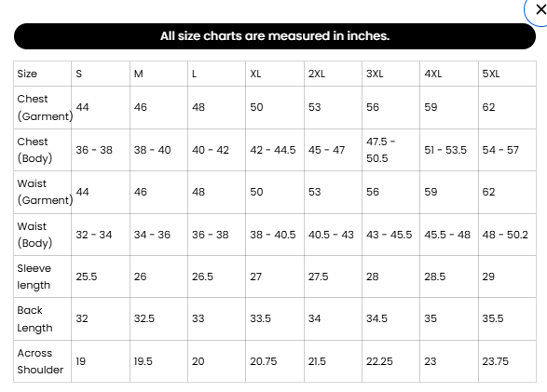The height and width of the screenshot is (392, 547).
Task: Click the XL Across Shoulder 20.75 cell
Action: 275,361
